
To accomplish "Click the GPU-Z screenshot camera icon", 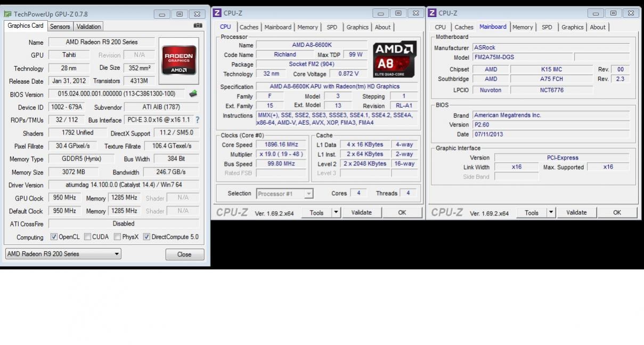I will coord(198,26).
